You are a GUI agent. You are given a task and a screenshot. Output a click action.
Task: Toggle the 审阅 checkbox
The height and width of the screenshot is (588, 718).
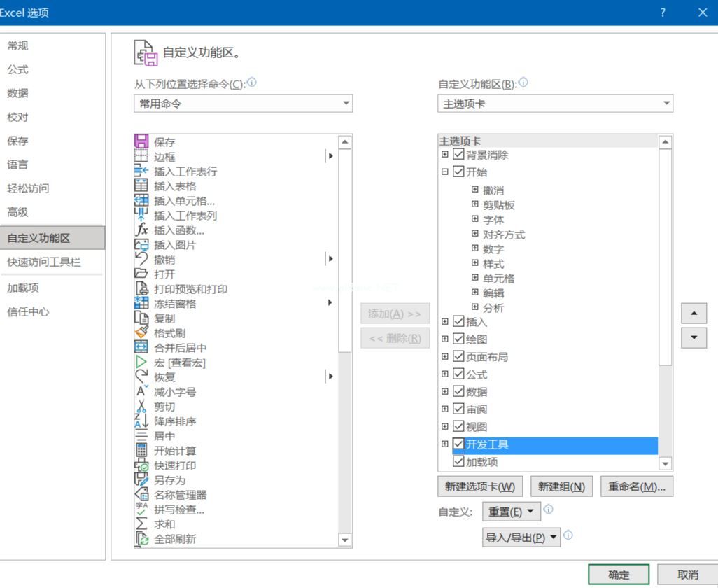coord(458,409)
